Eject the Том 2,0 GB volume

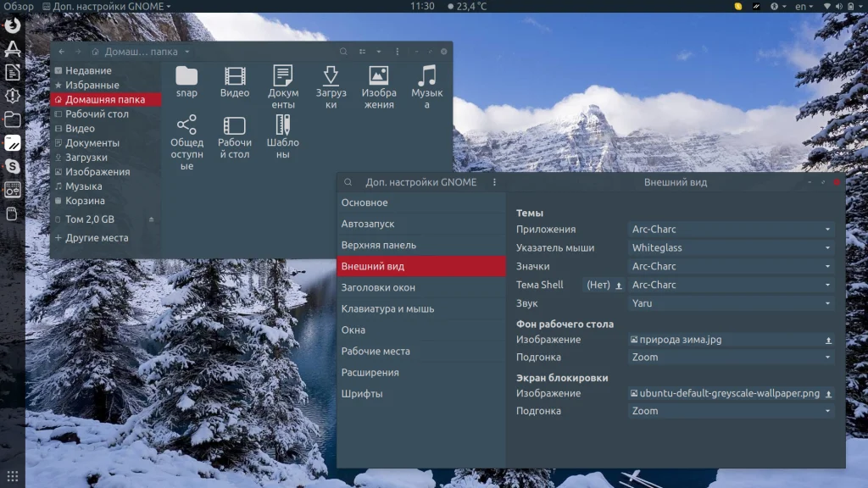coord(152,219)
